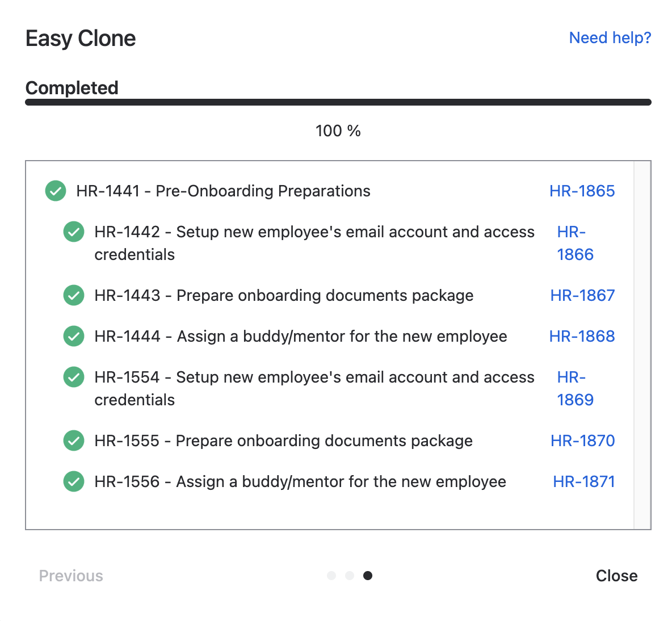
Task: Click the Easy Clone dialog title
Action: click(x=81, y=39)
